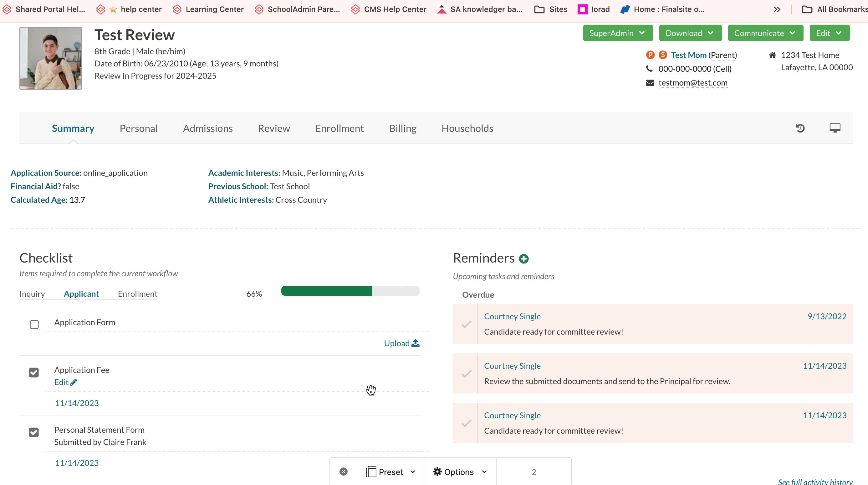Image resolution: width=868 pixels, height=485 pixels.
Task: Click the testmom@test.com email link
Action: (x=693, y=83)
